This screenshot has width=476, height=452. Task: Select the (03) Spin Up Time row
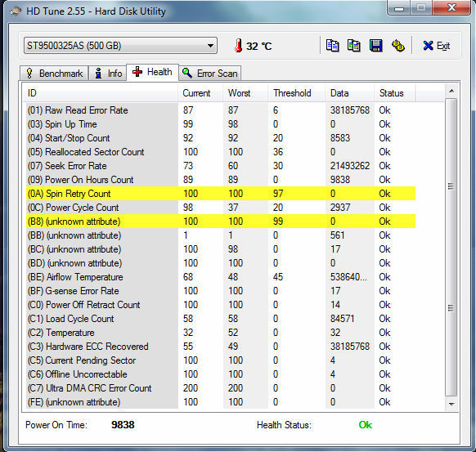point(221,124)
